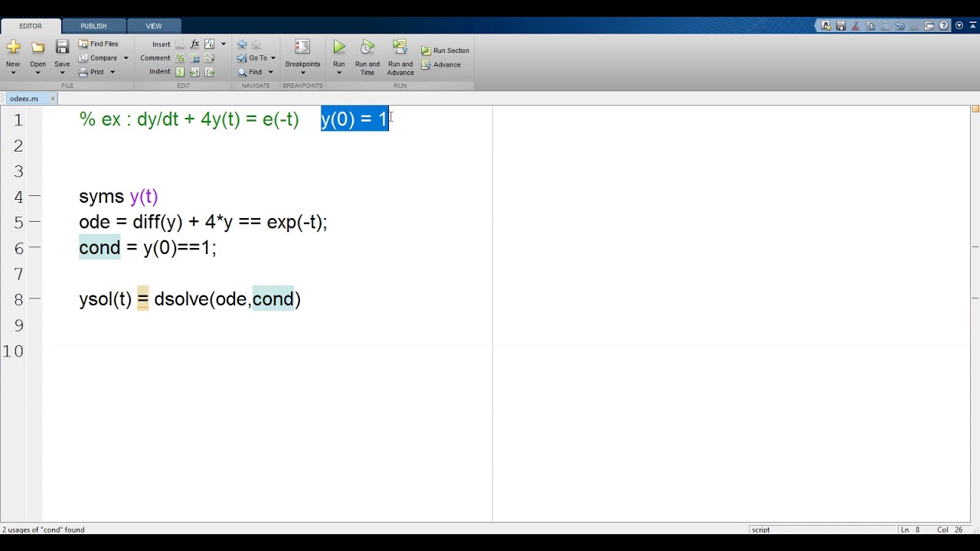The image size is (980, 551).
Task: Open the Print dropdown arrow
Action: (x=112, y=72)
